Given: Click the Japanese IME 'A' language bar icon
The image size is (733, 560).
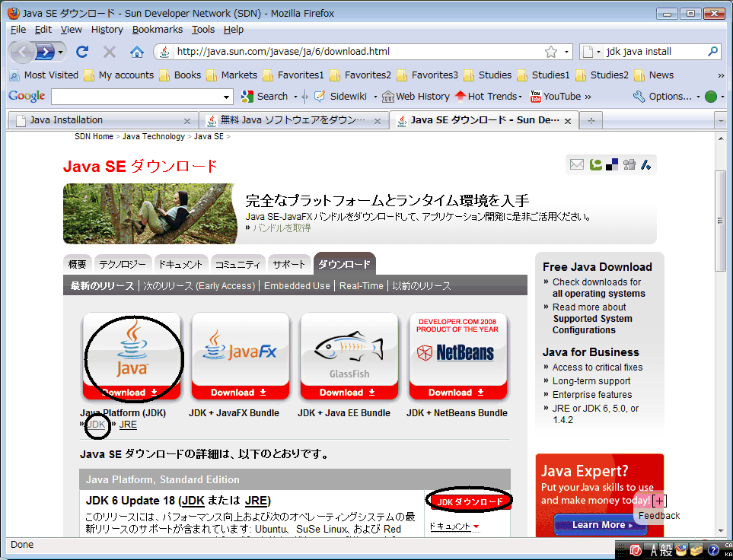Looking at the screenshot, I should [654, 550].
